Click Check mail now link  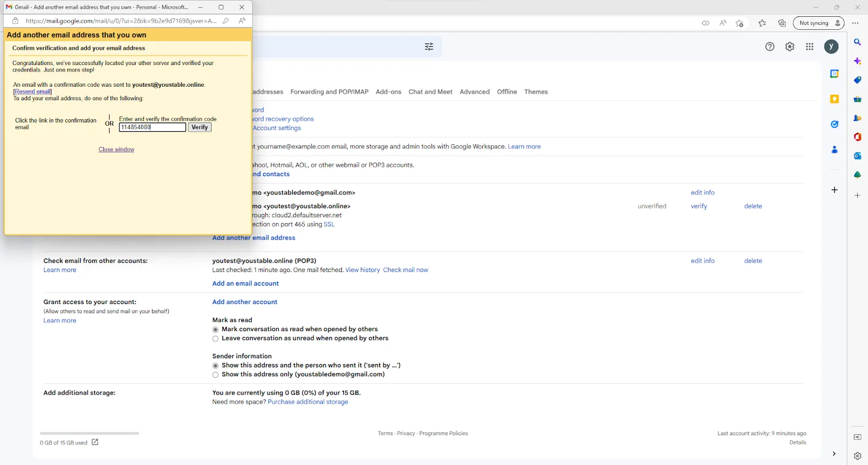pos(405,270)
